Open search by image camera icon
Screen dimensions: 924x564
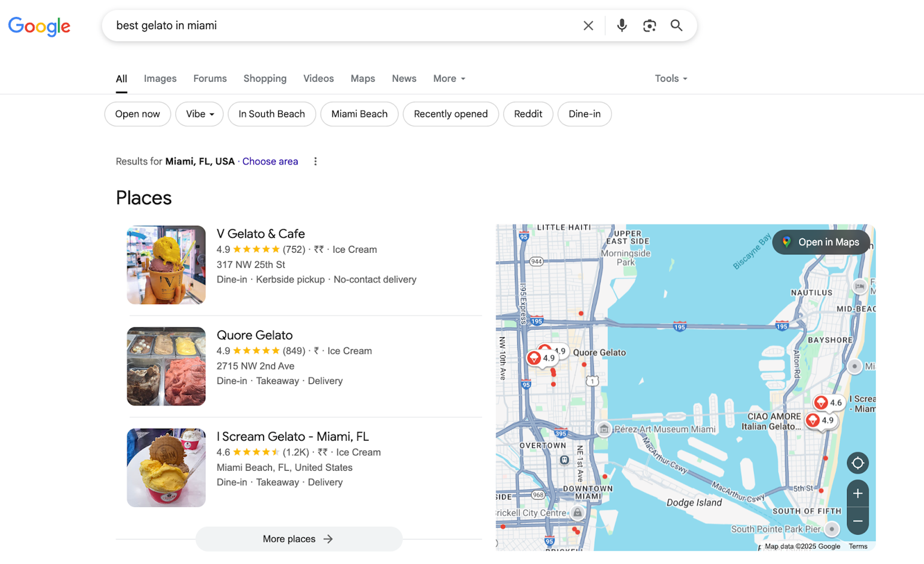click(649, 26)
